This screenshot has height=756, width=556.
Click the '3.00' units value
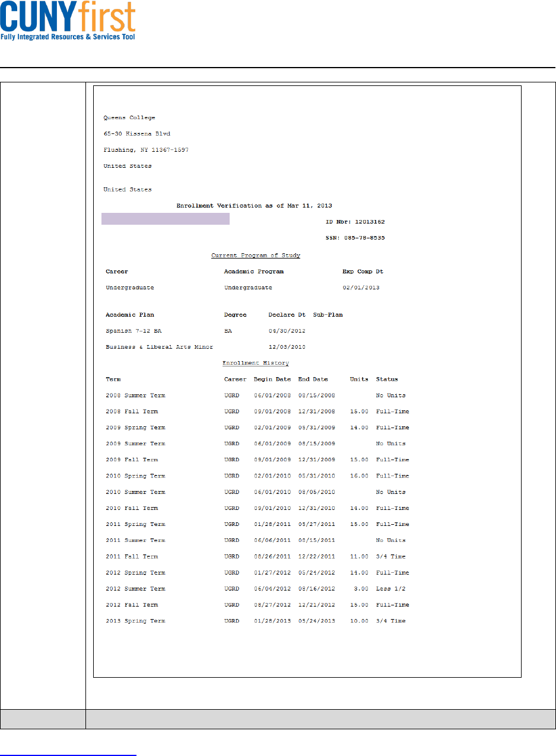pos(361,589)
